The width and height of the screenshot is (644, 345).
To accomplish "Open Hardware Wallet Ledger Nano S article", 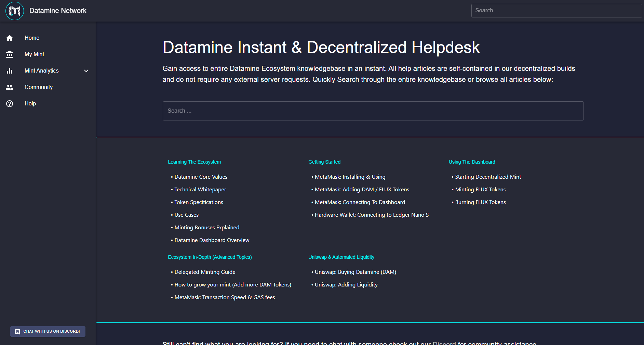I will click(371, 215).
